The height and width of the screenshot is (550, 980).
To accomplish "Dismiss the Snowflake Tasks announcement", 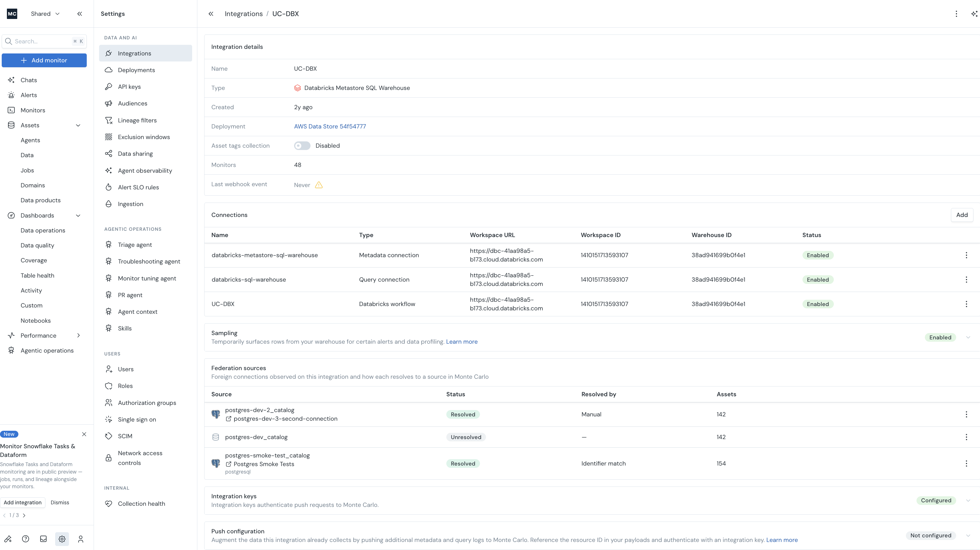I will pos(60,502).
